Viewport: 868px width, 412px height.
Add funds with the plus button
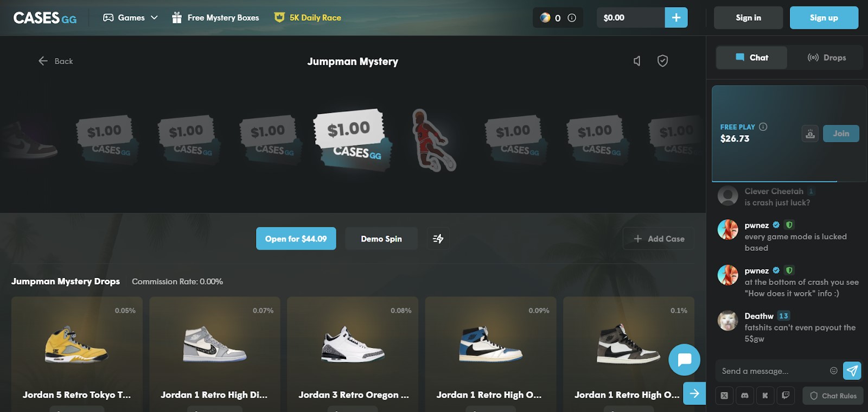tap(676, 17)
